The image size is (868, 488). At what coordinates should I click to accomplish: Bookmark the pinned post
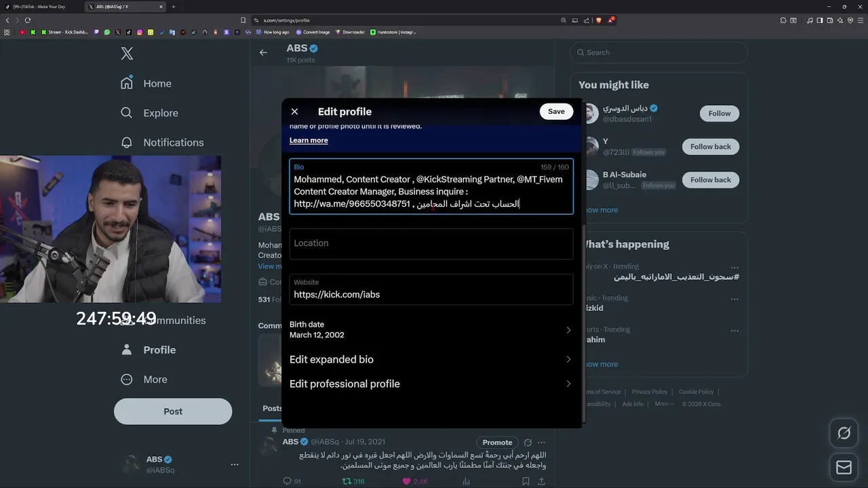coord(526,481)
